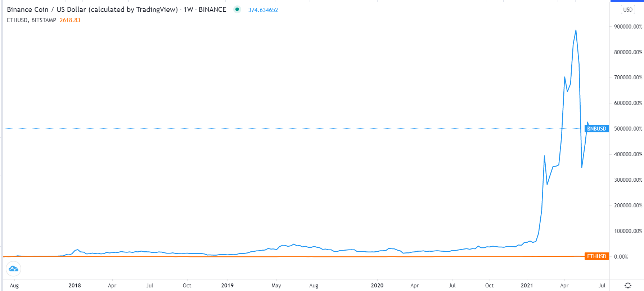Click the 0.00% price scale label

tap(621, 257)
